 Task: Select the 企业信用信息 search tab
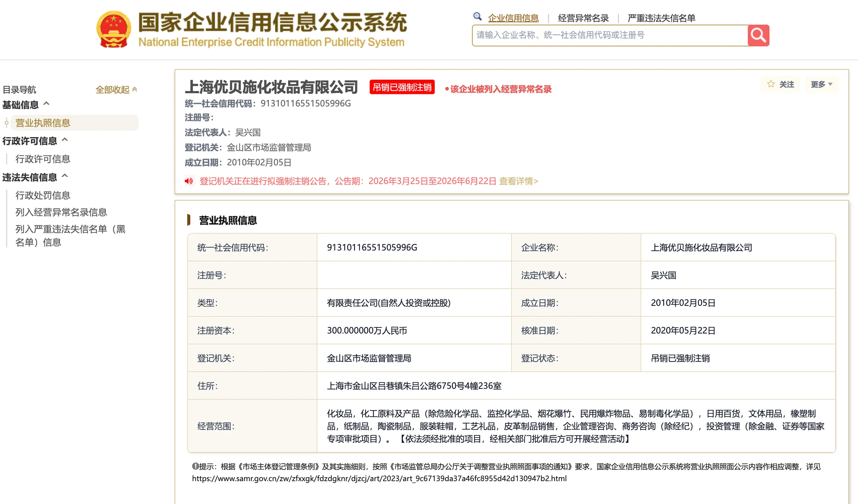pyautogui.click(x=513, y=18)
